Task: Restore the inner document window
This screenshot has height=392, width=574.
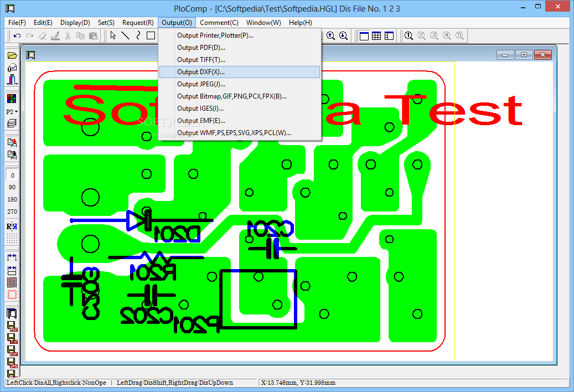Action: [524, 55]
